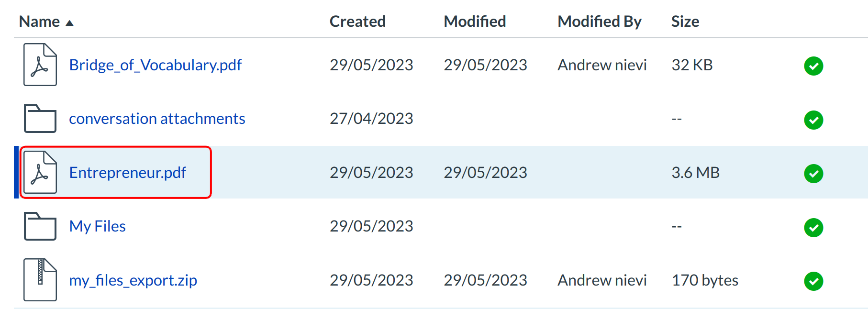Toggle published checkmark for My Files folder
The height and width of the screenshot is (309, 868).
coord(813,227)
